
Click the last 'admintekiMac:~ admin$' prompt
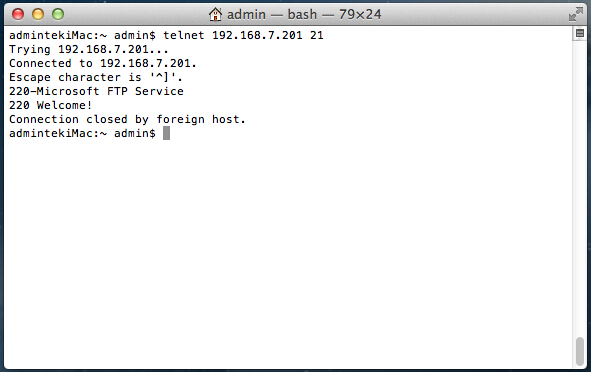click(82, 133)
